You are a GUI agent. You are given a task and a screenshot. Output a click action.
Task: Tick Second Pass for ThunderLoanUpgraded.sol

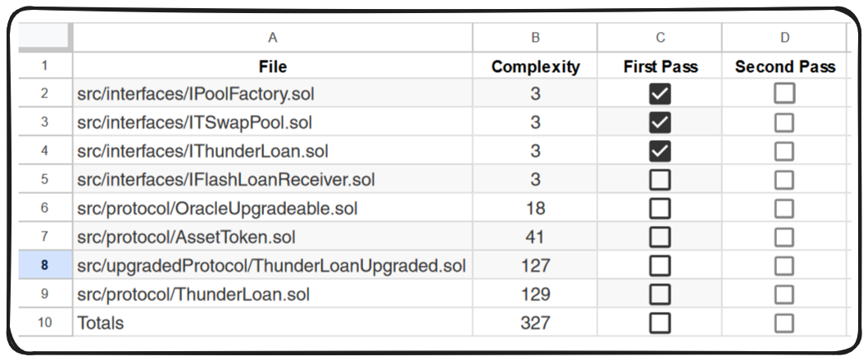coord(784,266)
